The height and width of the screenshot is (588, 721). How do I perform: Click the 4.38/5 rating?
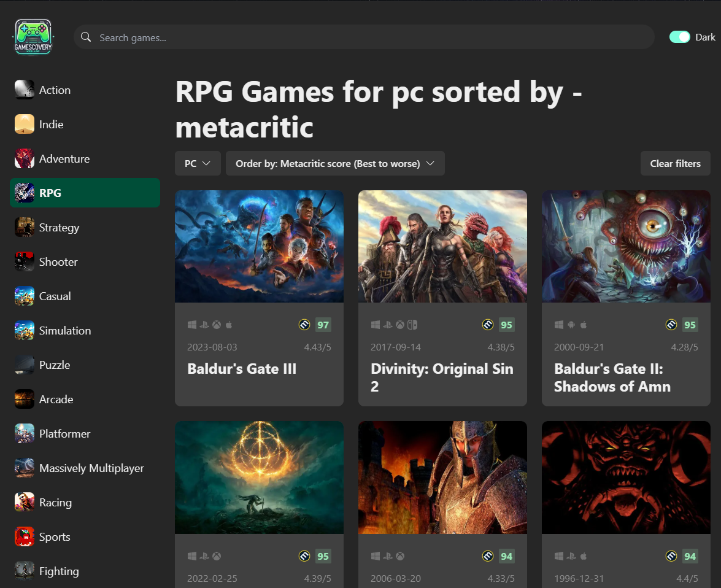(501, 347)
